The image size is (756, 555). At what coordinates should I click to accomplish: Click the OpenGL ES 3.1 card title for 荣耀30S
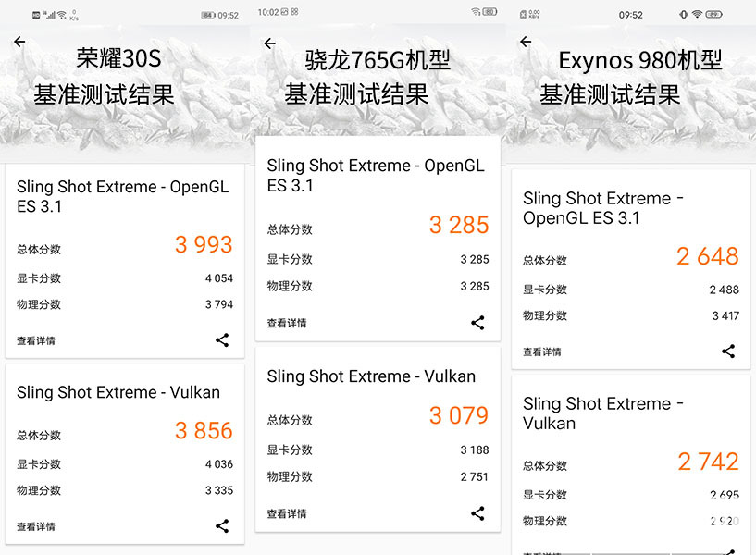pyautogui.click(x=122, y=196)
